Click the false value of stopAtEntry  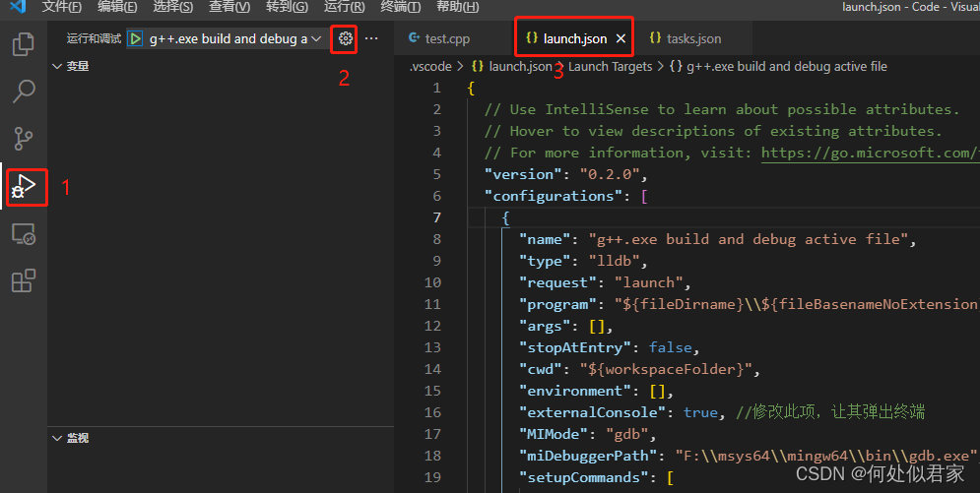pyautogui.click(x=670, y=347)
